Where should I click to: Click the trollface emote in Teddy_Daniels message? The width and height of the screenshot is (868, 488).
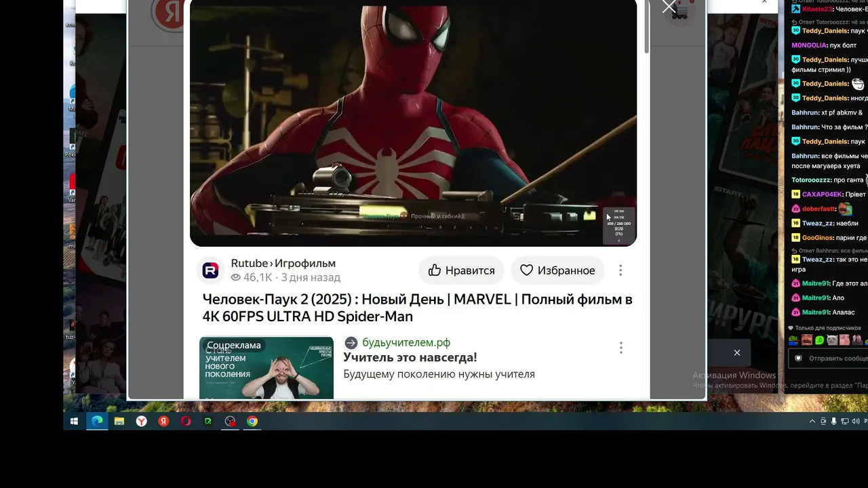click(859, 83)
